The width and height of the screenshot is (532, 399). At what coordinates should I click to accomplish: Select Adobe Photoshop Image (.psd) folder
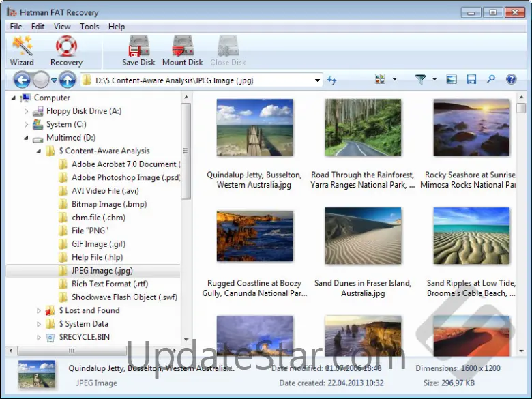[119, 177]
